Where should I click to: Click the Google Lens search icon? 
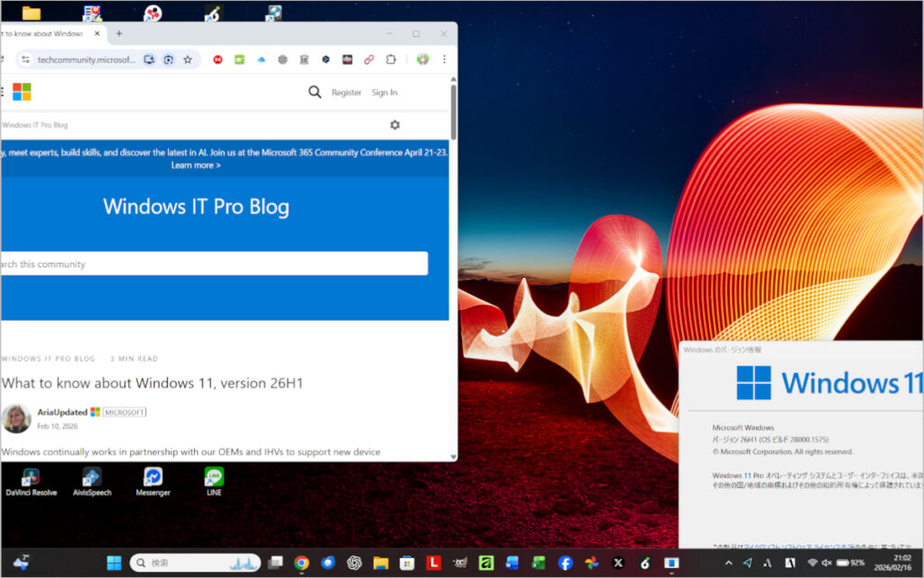(168, 60)
